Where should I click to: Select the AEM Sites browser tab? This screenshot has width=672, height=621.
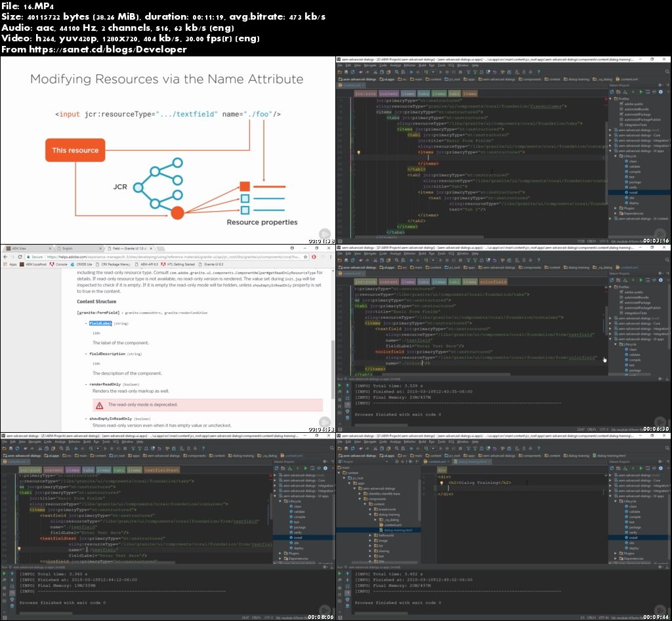(26, 249)
